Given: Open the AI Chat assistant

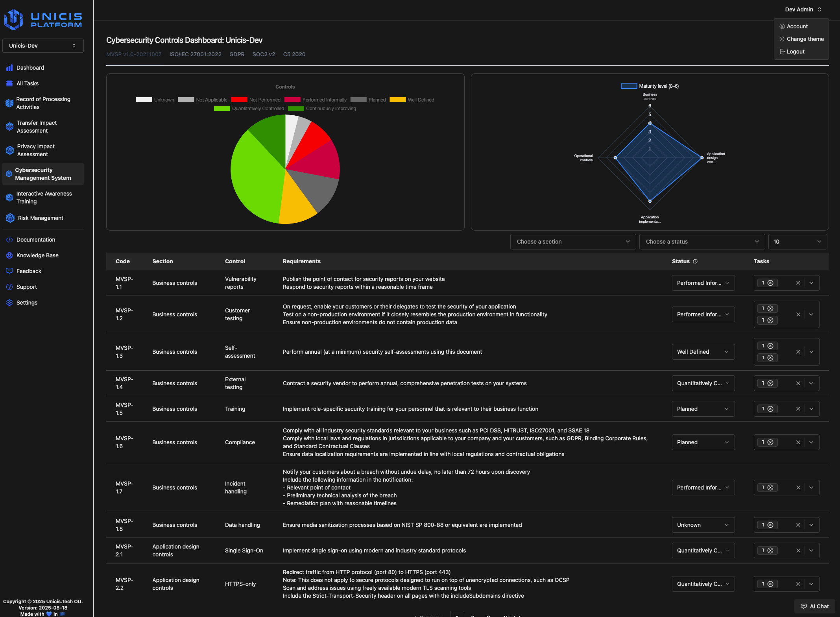Looking at the screenshot, I should [x=814, y=606].
